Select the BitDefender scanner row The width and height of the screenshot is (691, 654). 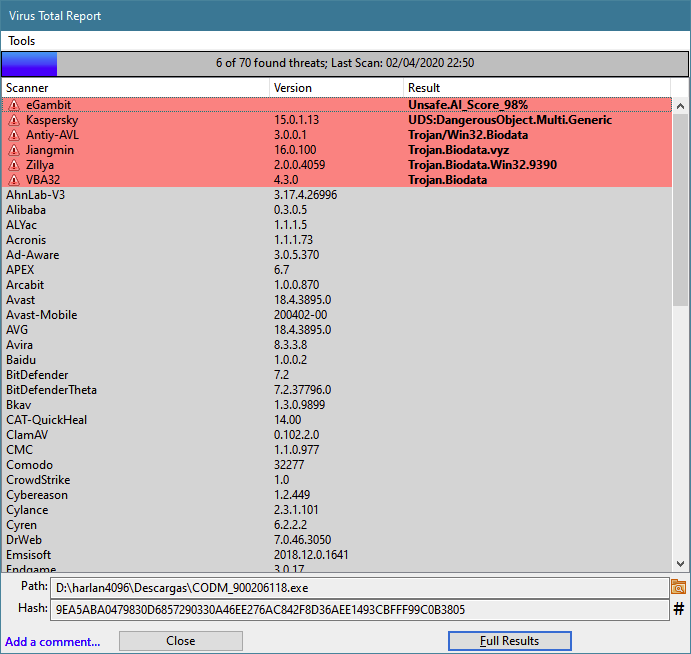[337, 375]
